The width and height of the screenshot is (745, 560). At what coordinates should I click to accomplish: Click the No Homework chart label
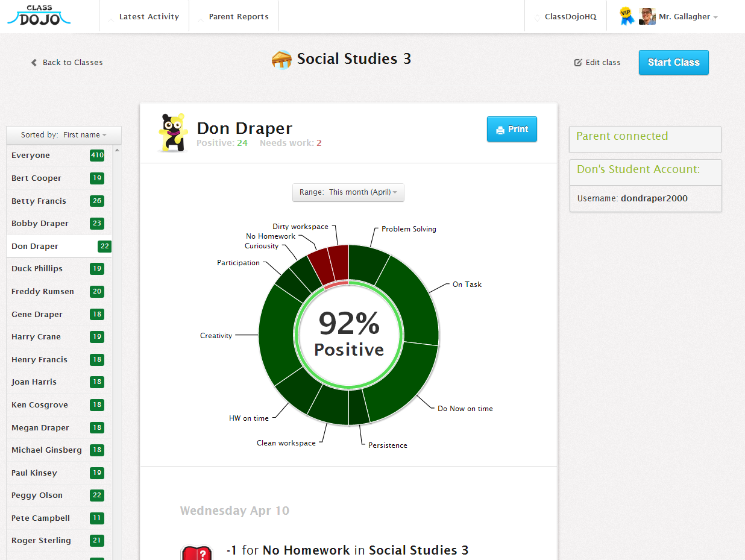(x=271, y=236)
